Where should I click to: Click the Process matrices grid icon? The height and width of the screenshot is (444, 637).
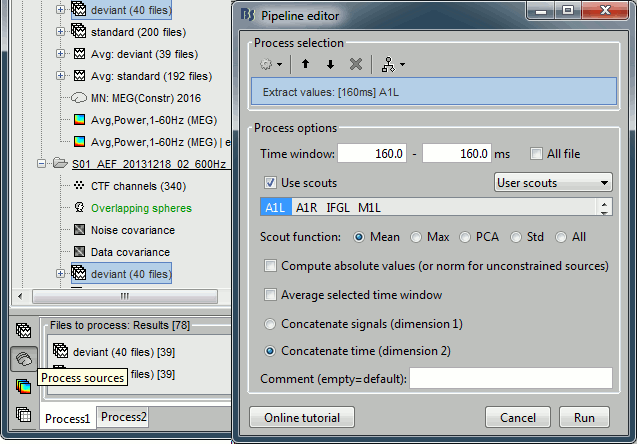(23, 414)
